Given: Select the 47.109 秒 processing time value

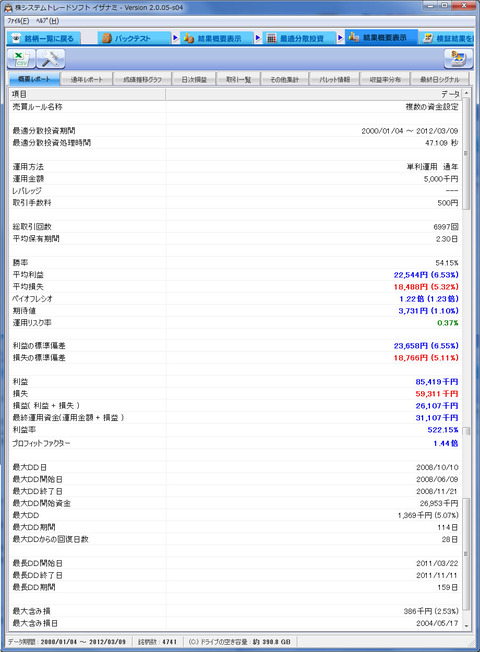Looking at the screenshot, I should [x=442, y=143].
